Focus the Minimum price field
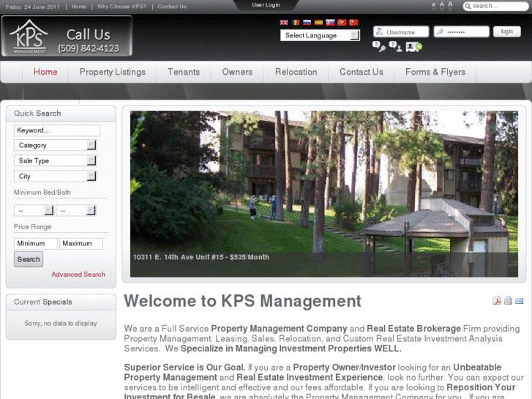Screen dimensions: 532x399 click(36, 244)
